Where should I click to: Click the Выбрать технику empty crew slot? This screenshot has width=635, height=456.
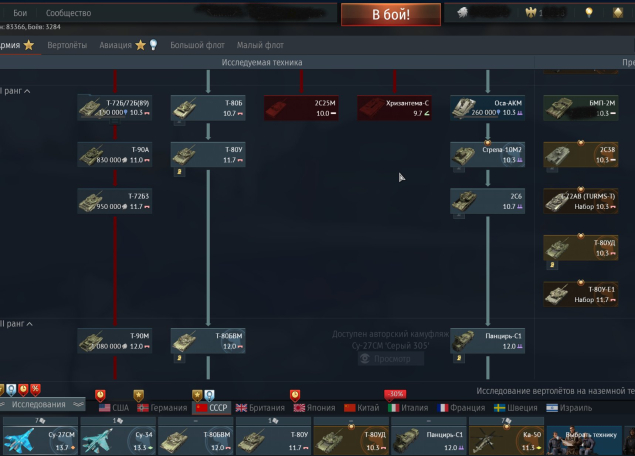click(584, 440)
